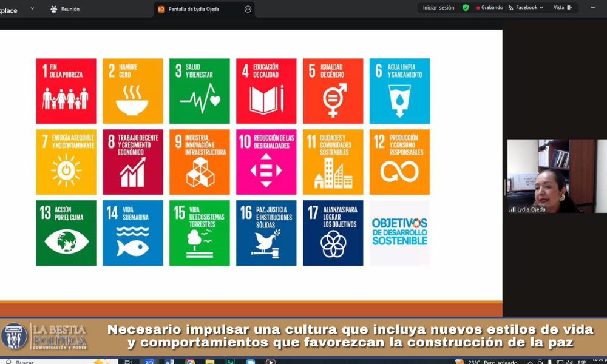
Task: Select the 9 Industria, innovación e infraestructura tile
Action: pyautogui.click(x=199, y=162)
